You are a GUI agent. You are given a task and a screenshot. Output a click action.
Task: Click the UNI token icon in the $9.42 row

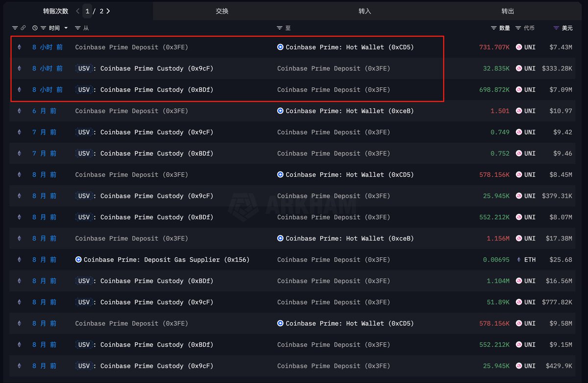point(519,132)
